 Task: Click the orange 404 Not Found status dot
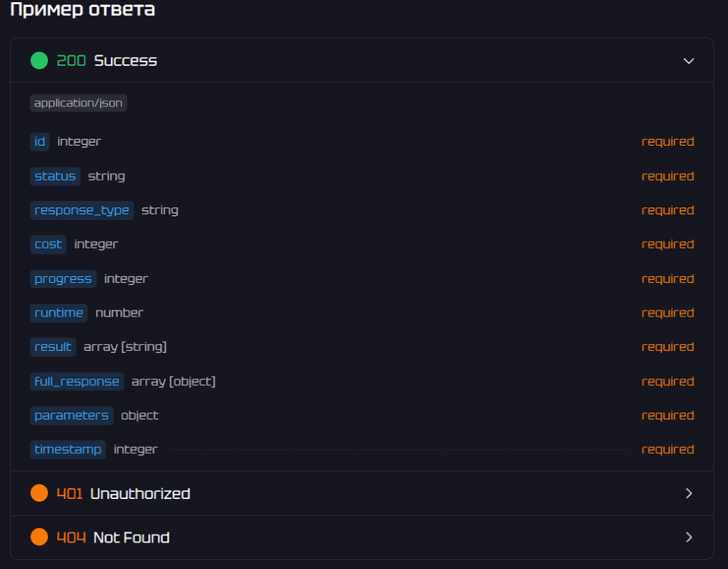click(39, 537)
